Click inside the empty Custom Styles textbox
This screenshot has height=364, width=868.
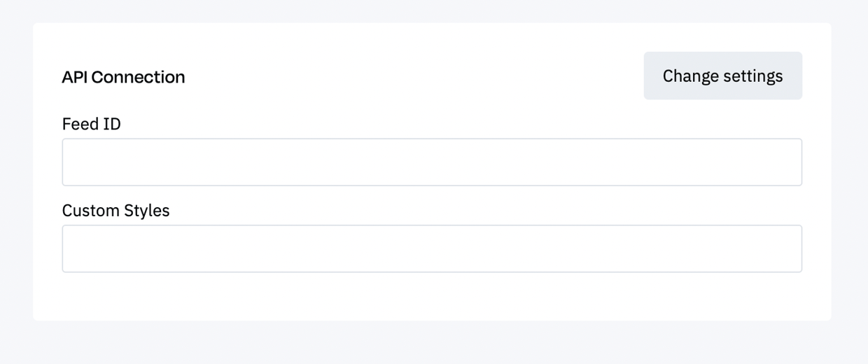click(432, 248)
